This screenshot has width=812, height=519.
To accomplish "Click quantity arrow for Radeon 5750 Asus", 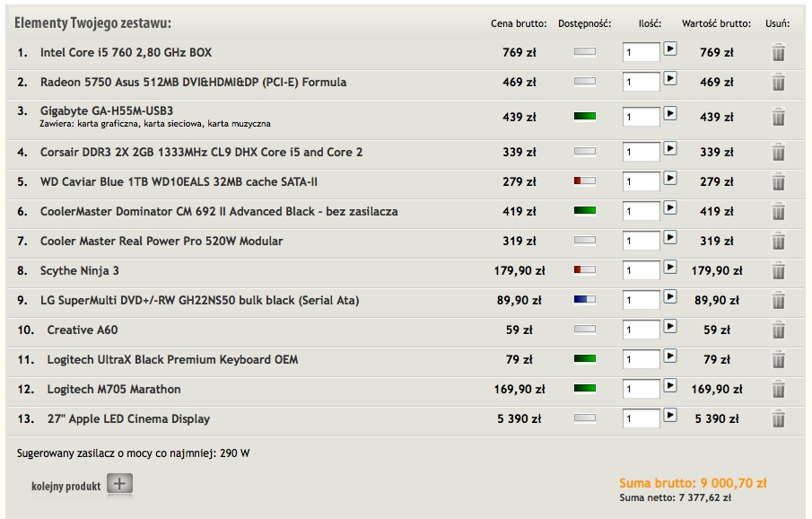I will pyautogui.click(x=670, y=78).
